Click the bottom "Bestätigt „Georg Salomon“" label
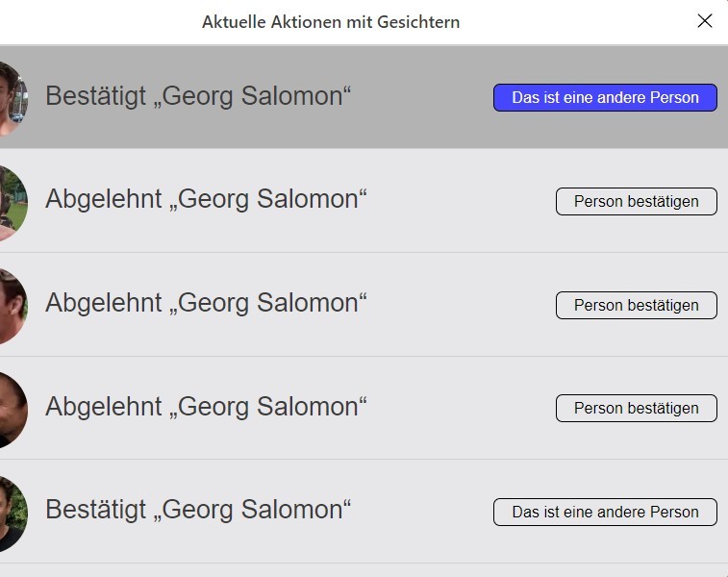The height and width of the screenshot is (577, 728). coord(198,510)
